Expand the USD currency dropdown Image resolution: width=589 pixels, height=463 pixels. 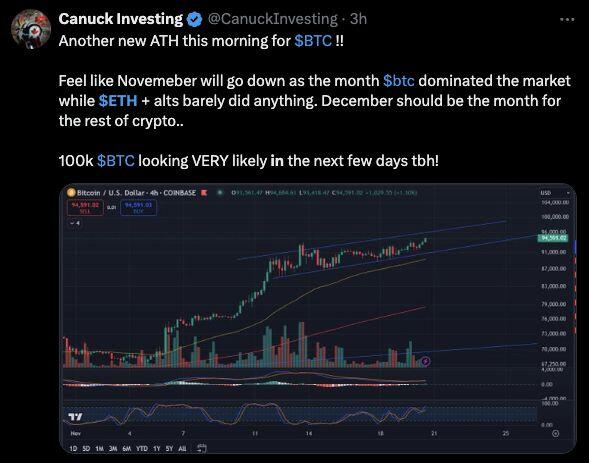click(x=555, y=193)
